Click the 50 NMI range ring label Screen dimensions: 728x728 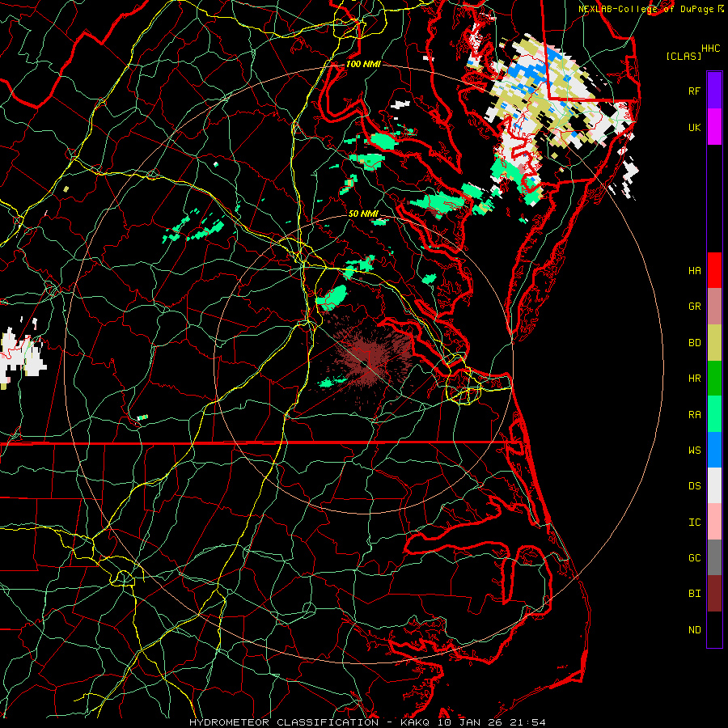coord(363,214)
